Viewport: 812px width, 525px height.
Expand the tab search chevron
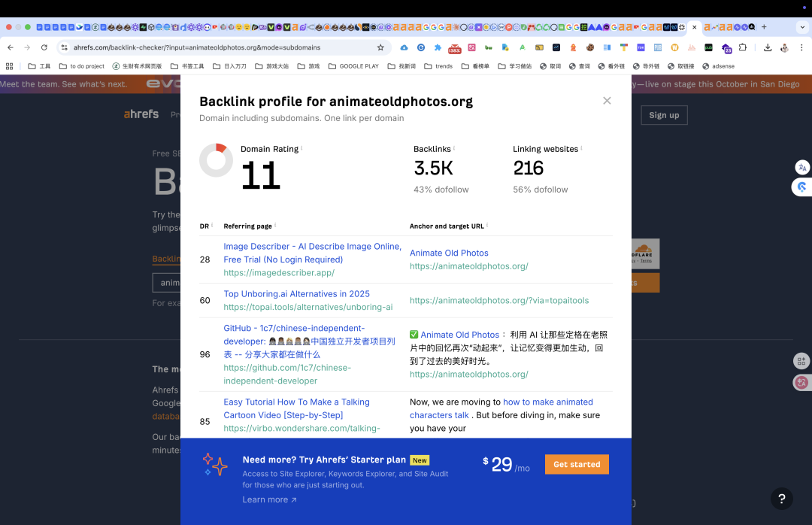[803, 27]
